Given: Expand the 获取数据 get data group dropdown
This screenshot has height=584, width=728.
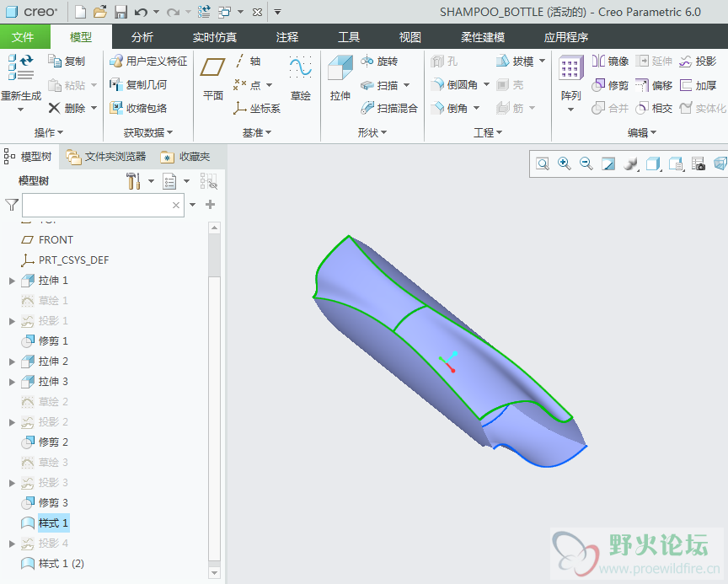Looking at the screenshot, I should coord(148,133).
